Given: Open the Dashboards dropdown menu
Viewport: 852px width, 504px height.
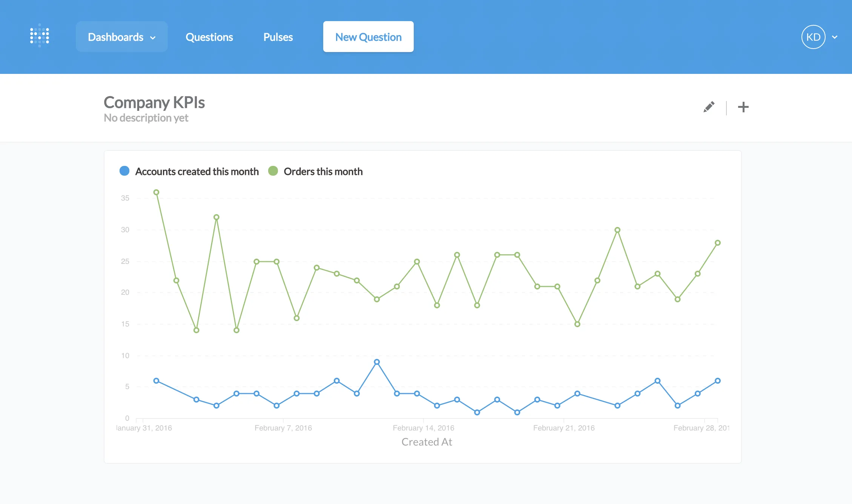Looking at the screenshot, I should click(116, 37).
